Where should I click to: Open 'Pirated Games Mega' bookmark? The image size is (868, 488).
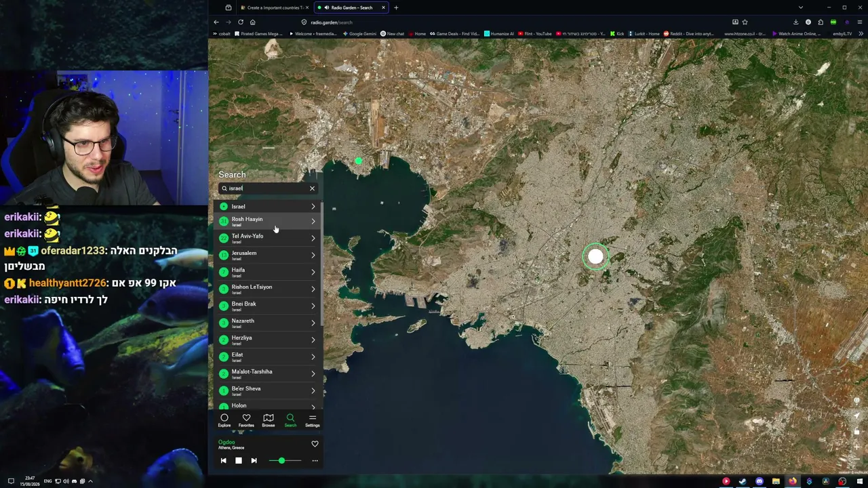tap(259, 33)
